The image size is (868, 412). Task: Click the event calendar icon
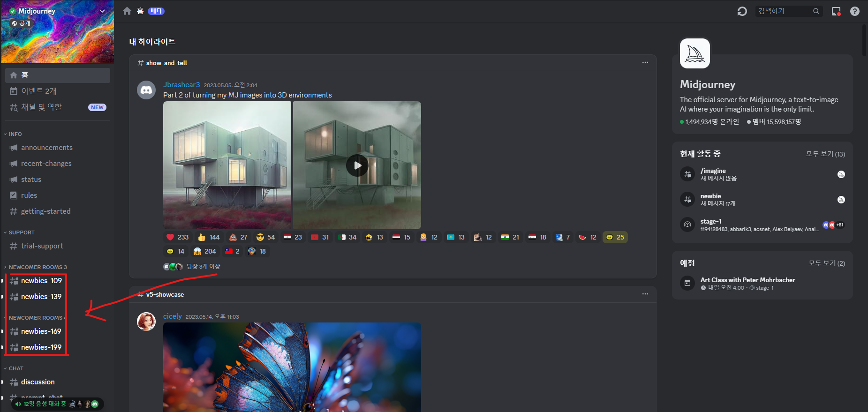pyautogui.click(x=687, y=283)
